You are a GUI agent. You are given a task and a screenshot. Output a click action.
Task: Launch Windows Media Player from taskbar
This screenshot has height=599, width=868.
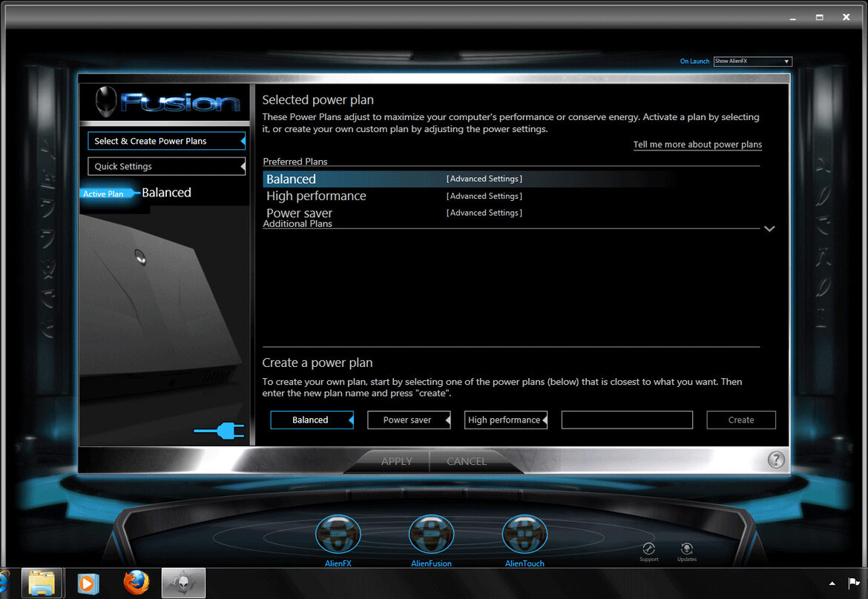click(88, 583)
